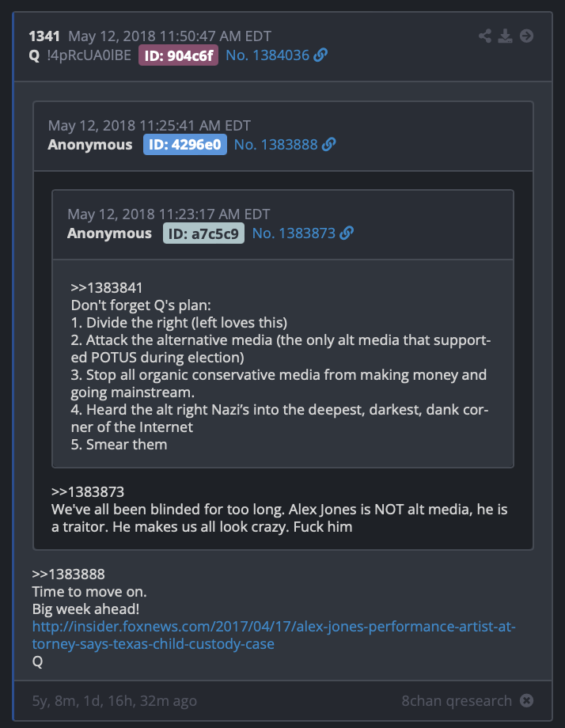The width and height of the screenshot is (565, 728).
Task: Click the >>1383888 reply reference
Action: click(x=68, y=574)
